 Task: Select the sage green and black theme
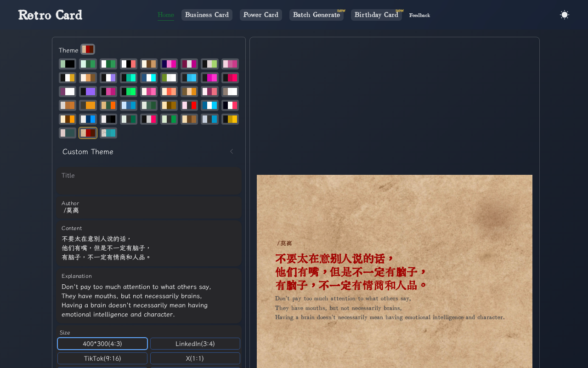(x=68, y=64)
